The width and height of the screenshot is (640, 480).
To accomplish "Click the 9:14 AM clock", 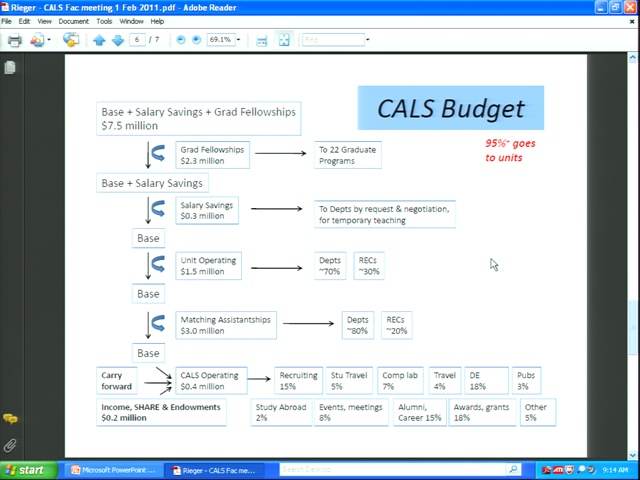I will [x=616, y=470].
